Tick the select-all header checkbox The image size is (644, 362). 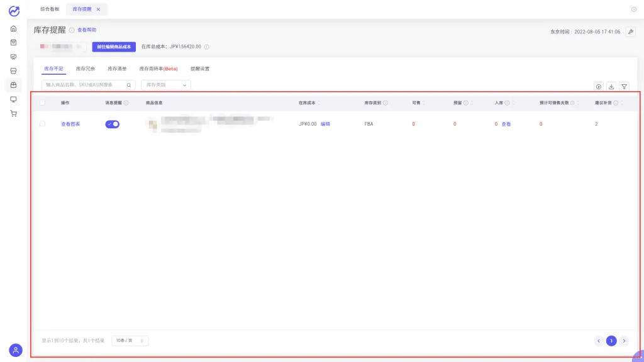click(x=42, y=102)
